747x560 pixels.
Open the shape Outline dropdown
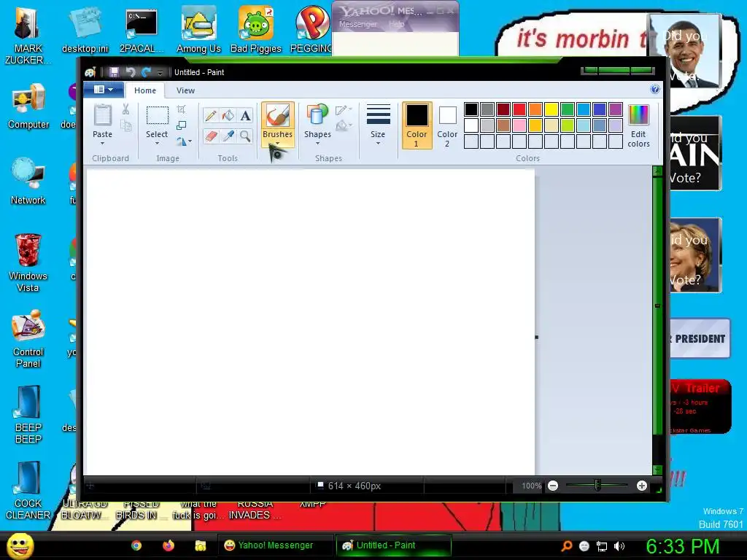click(x=344, y=110)
